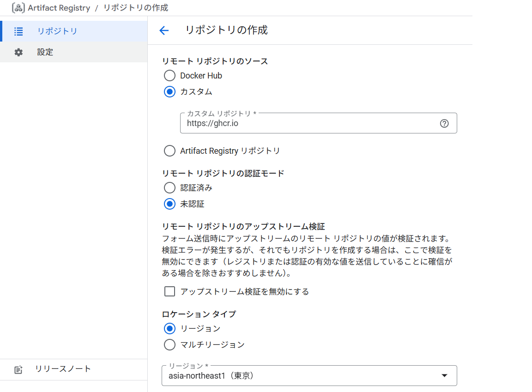The width and height of the screenshot is (532, 392).
Task: Click ロケーション タイプ heading
Action: (199, 314)
